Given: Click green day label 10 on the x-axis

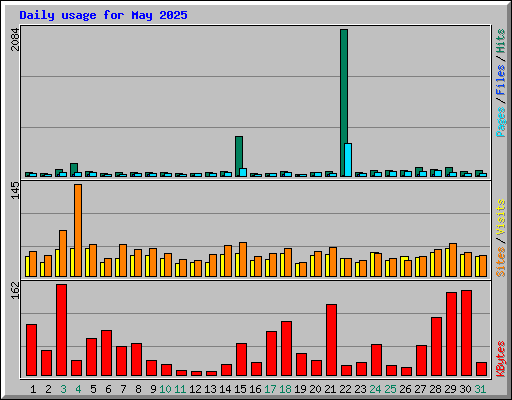Looking at the screenshot, I should (x=165, y=389).
